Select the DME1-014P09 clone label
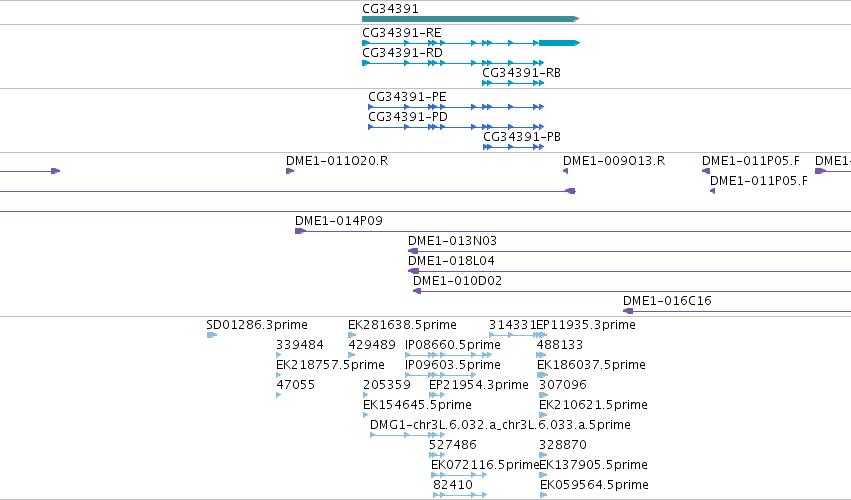Image resolution: width=851 pixels, height=500 pixels. 339,221
